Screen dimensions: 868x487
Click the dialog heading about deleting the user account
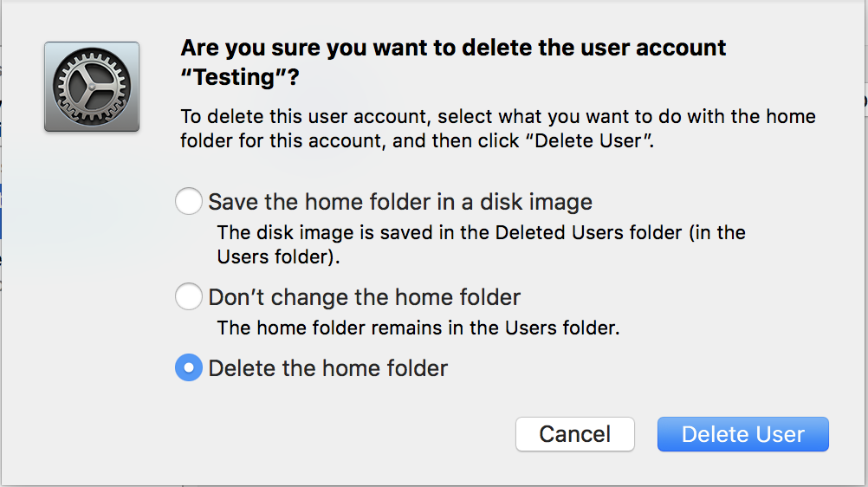452,48
